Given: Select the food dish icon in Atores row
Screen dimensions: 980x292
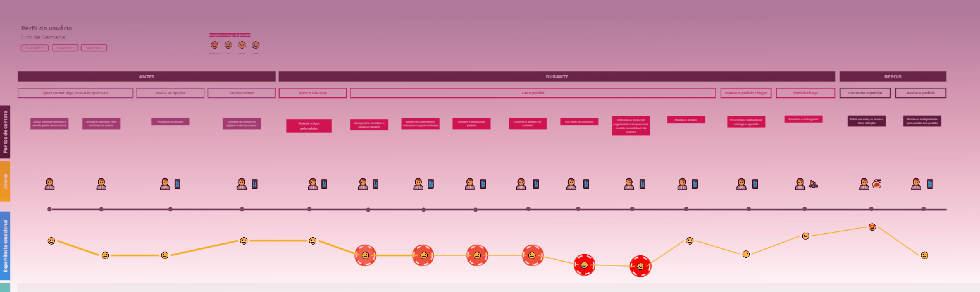Looking at the screenshot, I should (877, 184).
